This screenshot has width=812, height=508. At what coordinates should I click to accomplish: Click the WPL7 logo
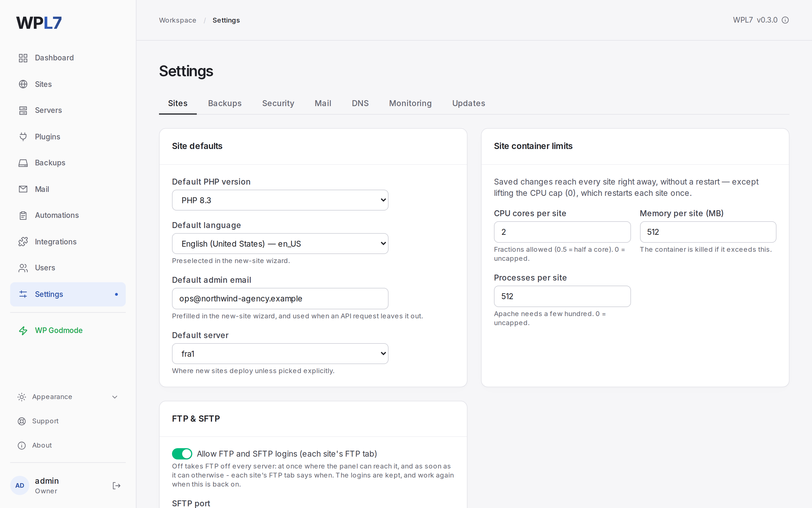click(39, 23)
